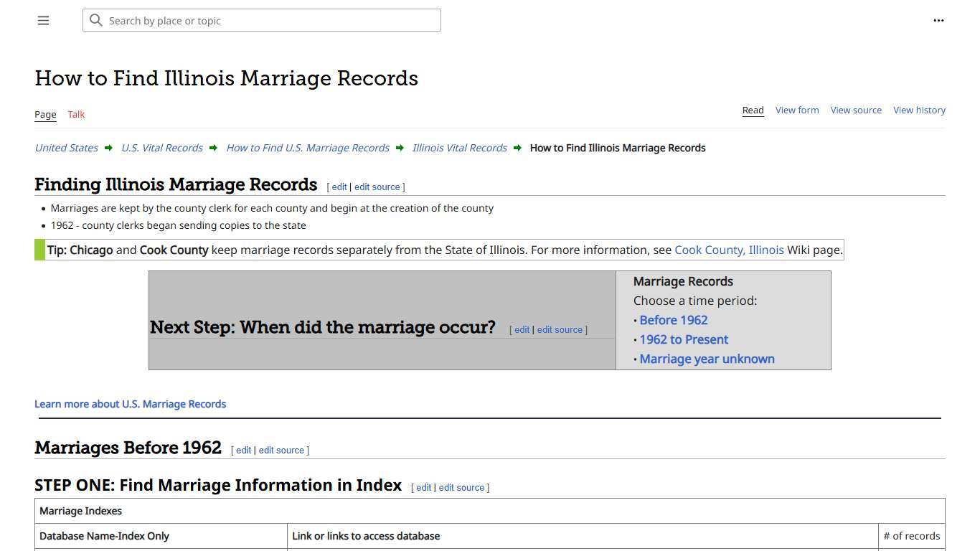Viewport: 980px width, 551px height.
Task: Select the 1962 to Present option
Action: [684, 339]
